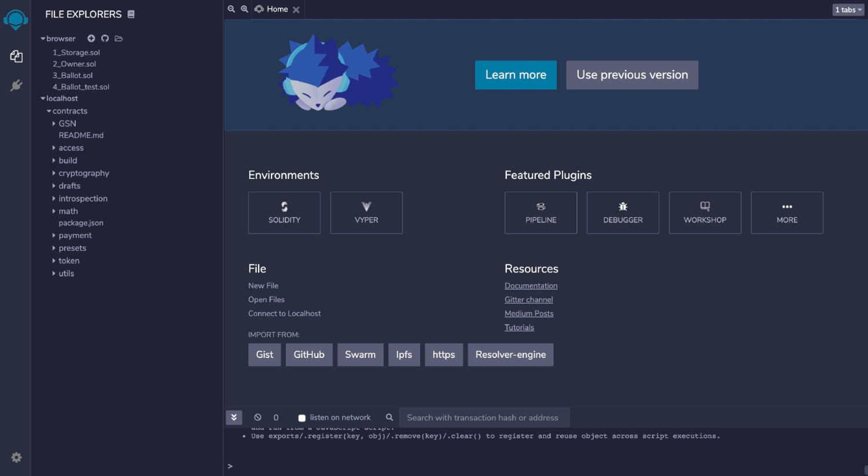This screenshot has width=868, height=476.
Task: Click the zoom out magnifier icon
Action: coord(231,9)
